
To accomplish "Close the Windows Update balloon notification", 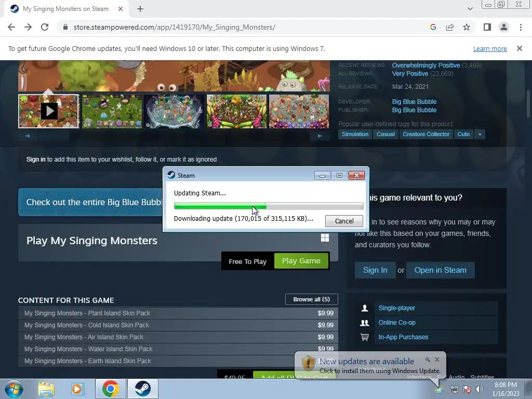I will (437, 360).
